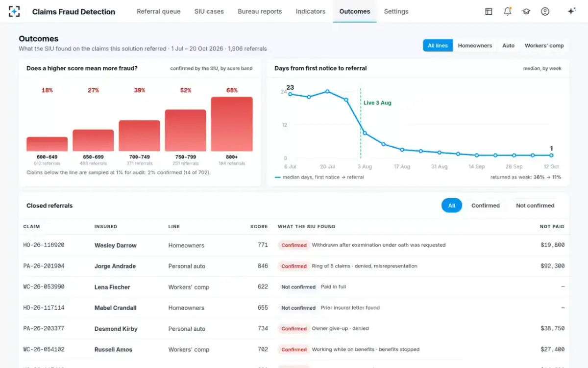Click the $92,300 not paid amount
The image size is (588, 368).
(x=552, y=266)
